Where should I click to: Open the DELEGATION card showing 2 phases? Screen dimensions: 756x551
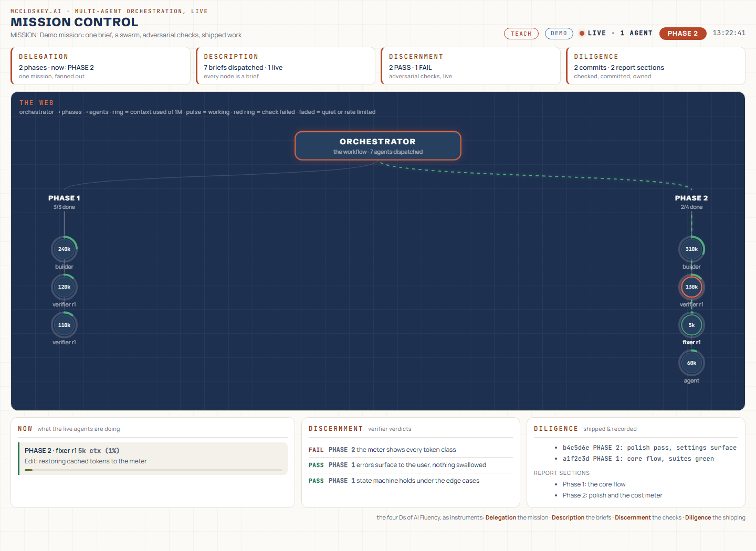click(x=100, y=66)
